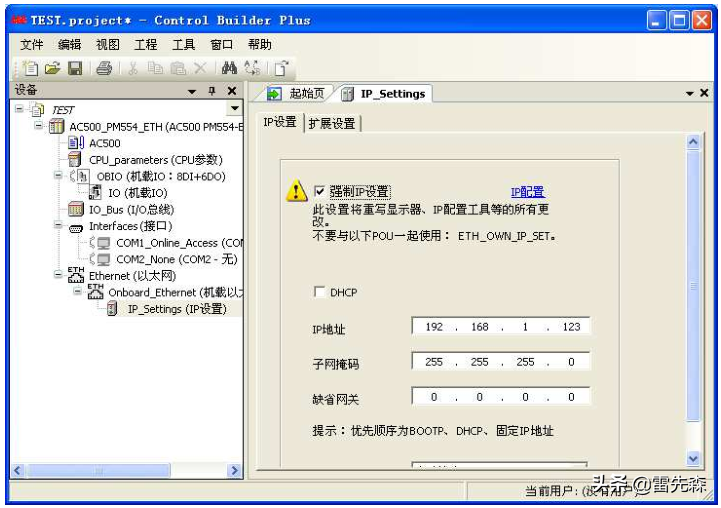Click the IO_Bus icon in the device tree

click(75, 210)
